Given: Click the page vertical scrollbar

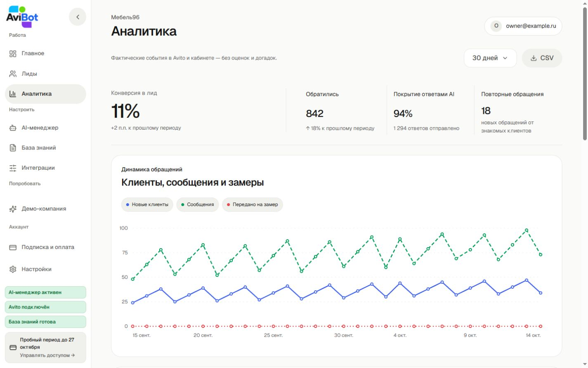Looking at the screenshot, I should (x=585, y=74).
